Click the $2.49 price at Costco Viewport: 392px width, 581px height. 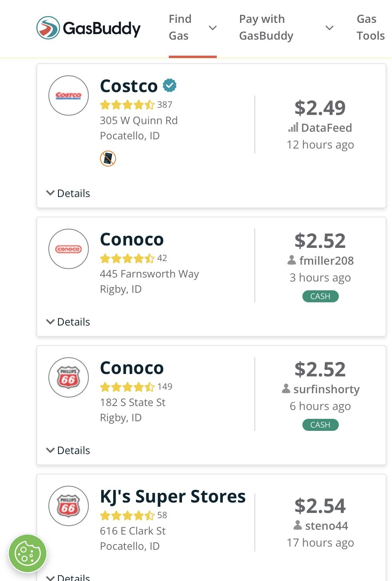[320, 108]
